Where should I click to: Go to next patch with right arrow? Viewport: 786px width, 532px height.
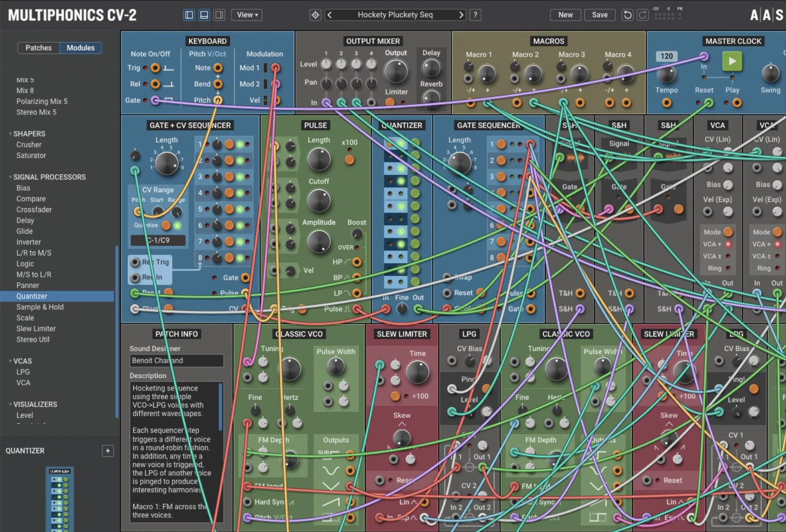pos(461,15)
